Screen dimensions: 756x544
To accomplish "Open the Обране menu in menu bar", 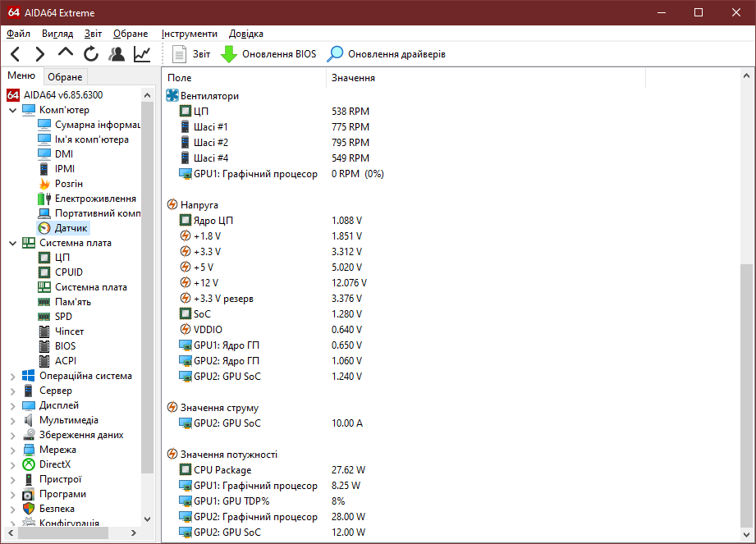I will (x=131, y=34).
